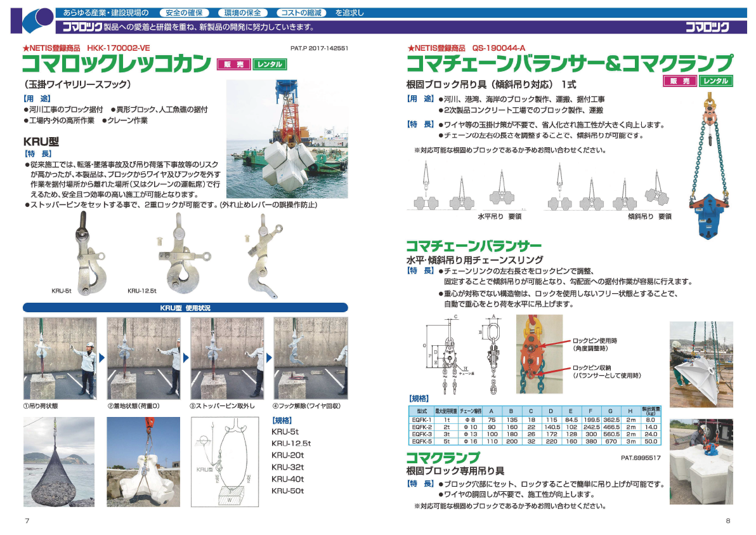This screenshot has width=756, height=535.
Task: Click the ロックピン使用時 callout label
Action: coord(595,345)
